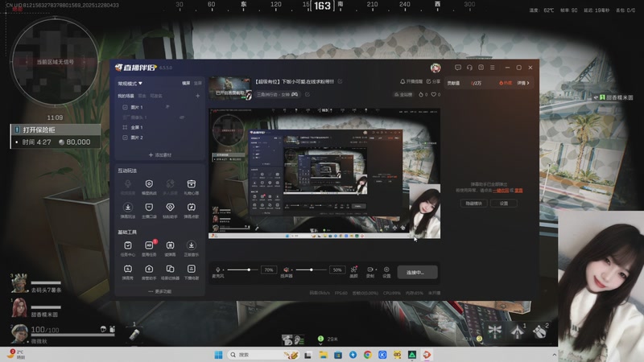644x362 pixels.
Task: Open the Windows Start button
Action: click(218, 355)
